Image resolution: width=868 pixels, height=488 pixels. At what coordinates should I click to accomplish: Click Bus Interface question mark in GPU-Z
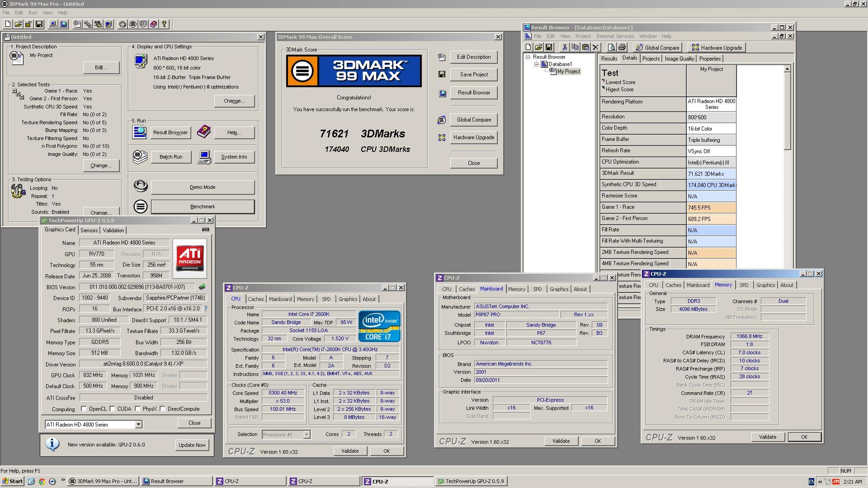click(206, 309)
